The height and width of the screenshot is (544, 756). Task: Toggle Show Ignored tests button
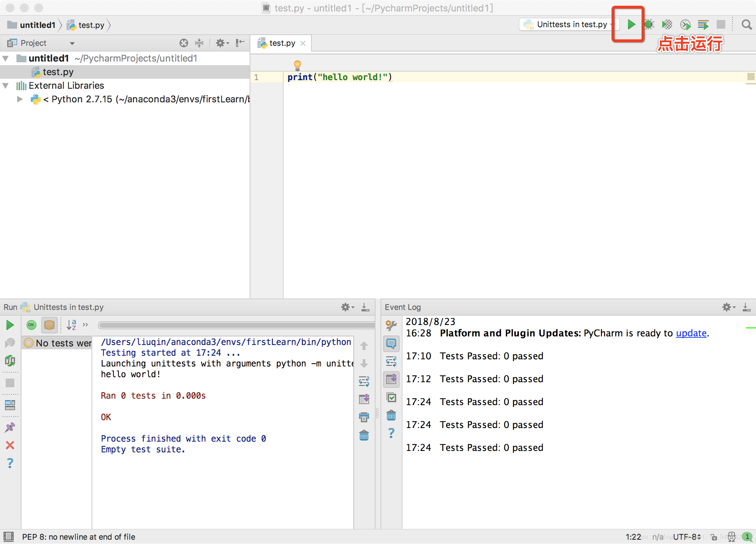pos(49,325)
